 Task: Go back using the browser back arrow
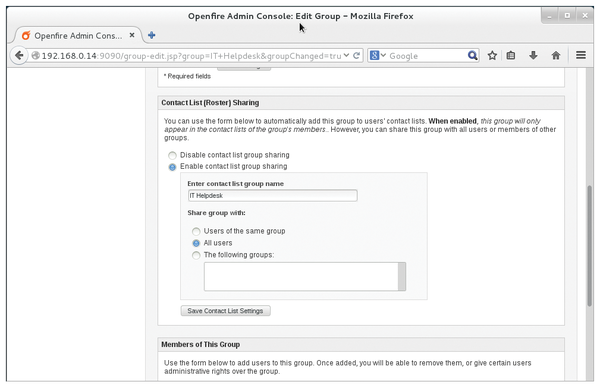click(x=19, y=55)
